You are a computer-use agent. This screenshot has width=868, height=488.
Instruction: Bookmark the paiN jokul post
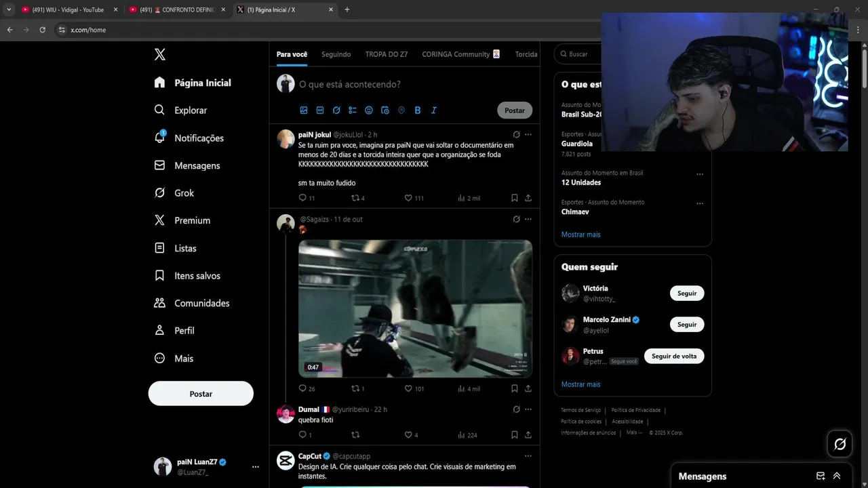coord(514,198)
